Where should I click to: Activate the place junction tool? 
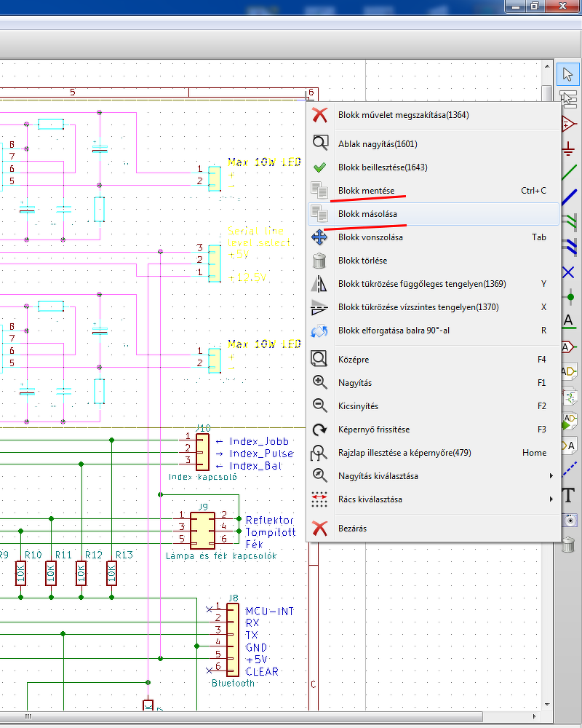pyautogui.click(x=569, y=297)
